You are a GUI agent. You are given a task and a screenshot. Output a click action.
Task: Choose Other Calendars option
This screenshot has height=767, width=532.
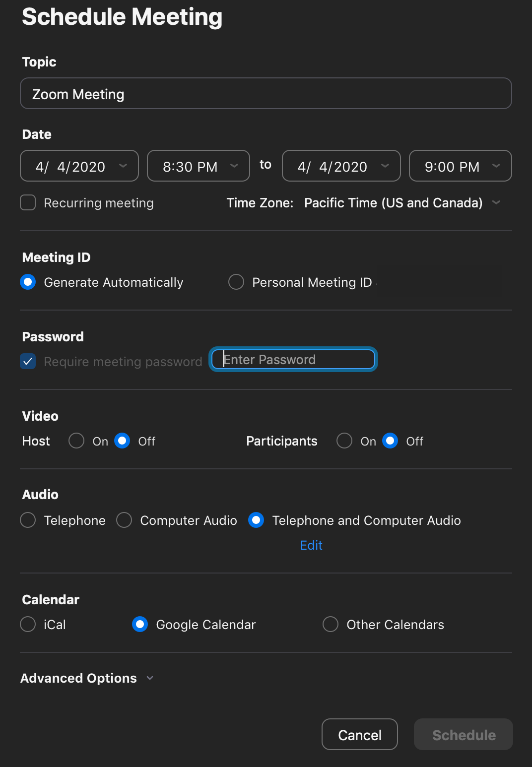pyautogui.click(x=331, y=625)
